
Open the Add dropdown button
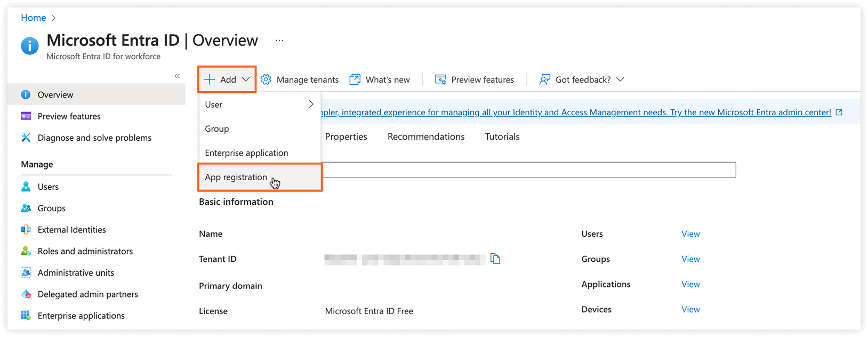point(227,79)
